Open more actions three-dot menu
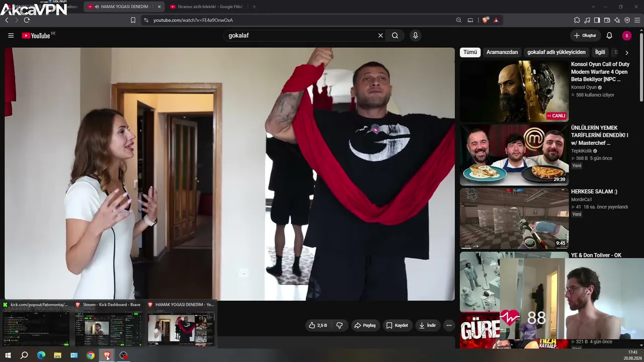Screen dimensions: 644x362 [449, 325]
